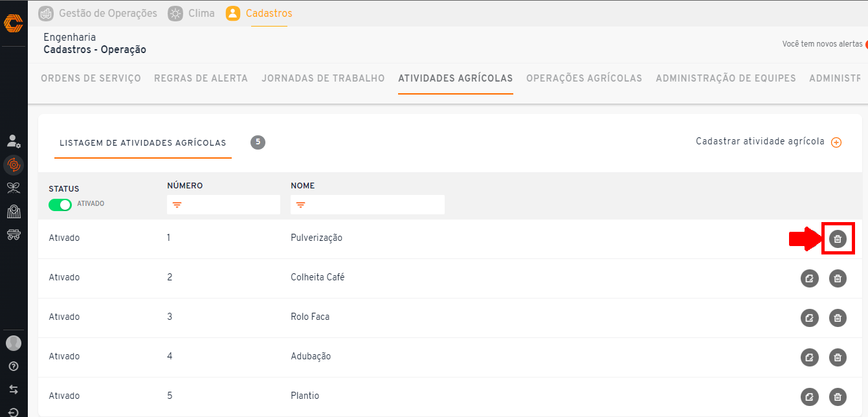Click the count badge showing 5
The height and width of the screenshot is (417, 868).
coord(258,142)
